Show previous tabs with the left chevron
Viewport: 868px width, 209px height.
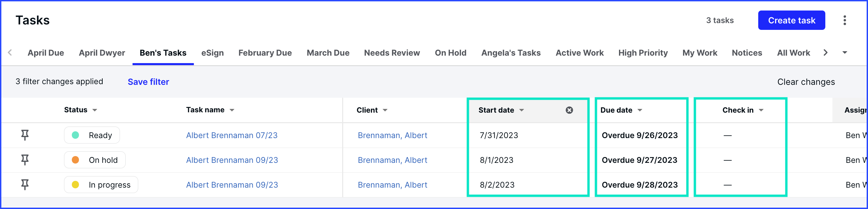coord(10,53)
